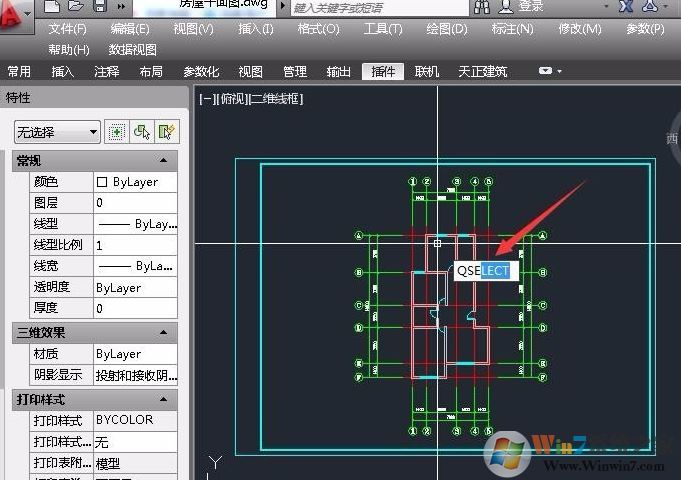This screenshot has width=681, height=480.
Task: Collapse the 常规 section
Action: click(163, 161)
